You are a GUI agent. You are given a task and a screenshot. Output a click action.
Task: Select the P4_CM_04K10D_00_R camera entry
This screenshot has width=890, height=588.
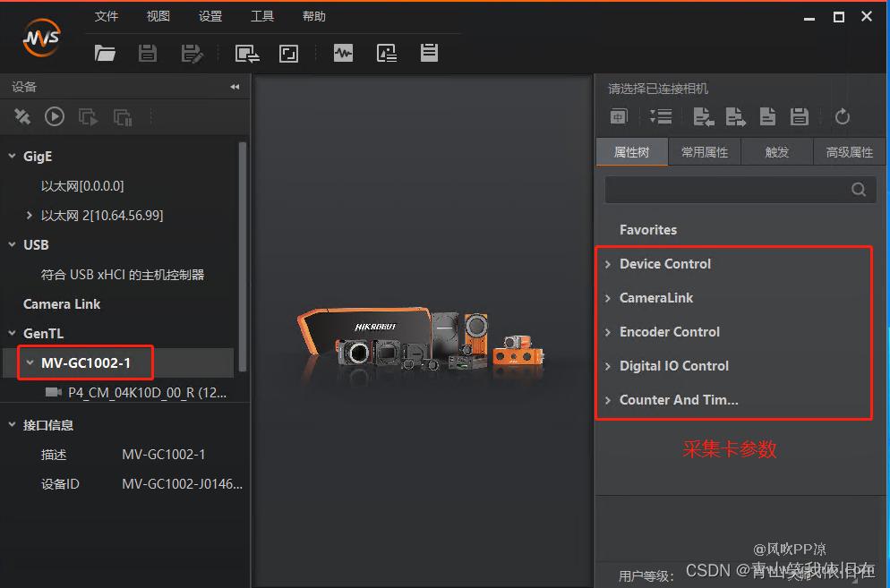coord(147,392)
